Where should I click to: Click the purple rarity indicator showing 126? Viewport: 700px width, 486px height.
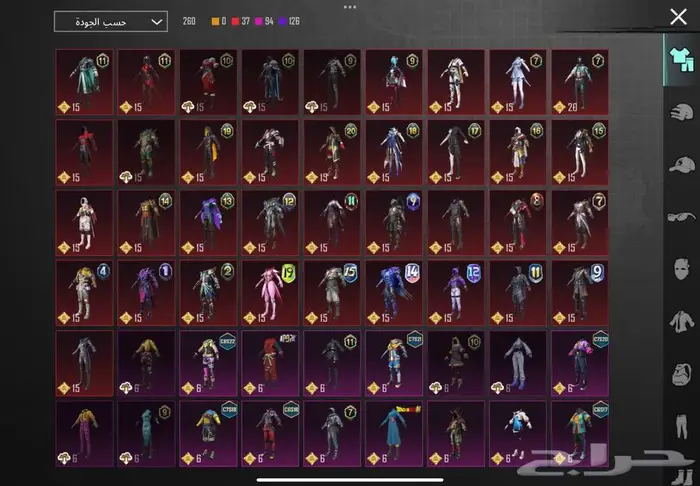pyautogui.click(x=297, y=21)
